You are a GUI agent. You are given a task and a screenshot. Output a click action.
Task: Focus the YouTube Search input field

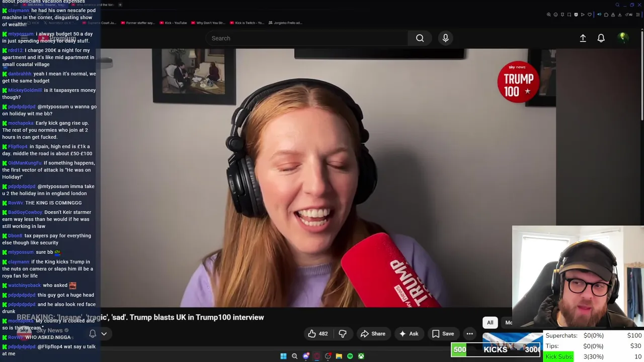click(x=307, y=38)
